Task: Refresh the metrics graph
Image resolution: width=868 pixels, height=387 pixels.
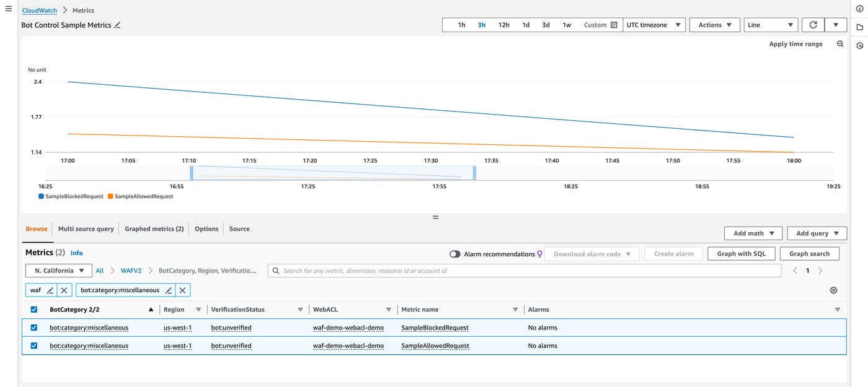Action: pos(812,24)
